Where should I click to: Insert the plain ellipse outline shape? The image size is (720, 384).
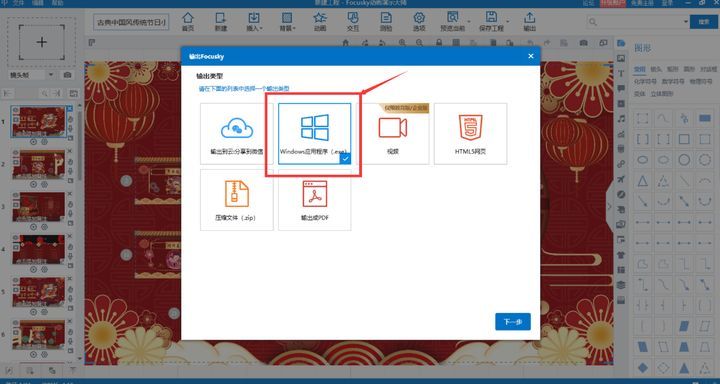point(643,160)
